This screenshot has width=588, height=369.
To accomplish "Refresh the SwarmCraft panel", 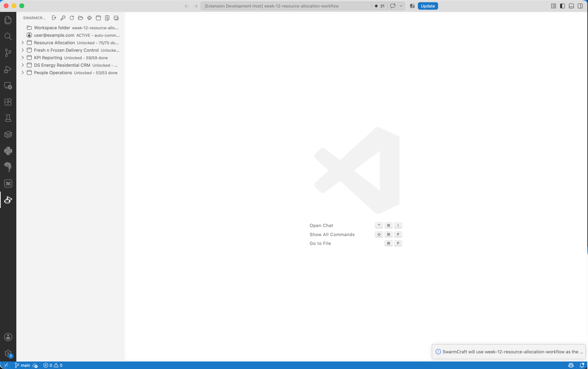I will [x=72, y=18].
